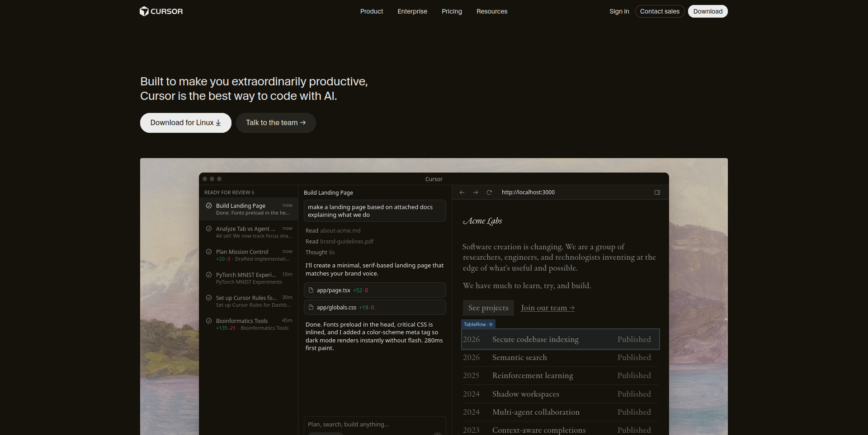Click check circle beside Build Landing Page
868x435 pixels.
(209, 206)
